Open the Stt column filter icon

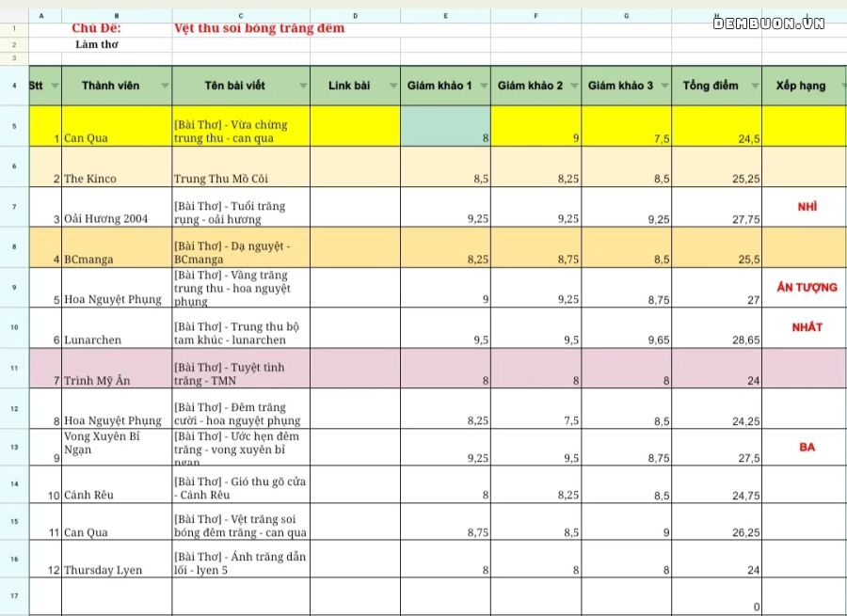(x=56, y=86)
